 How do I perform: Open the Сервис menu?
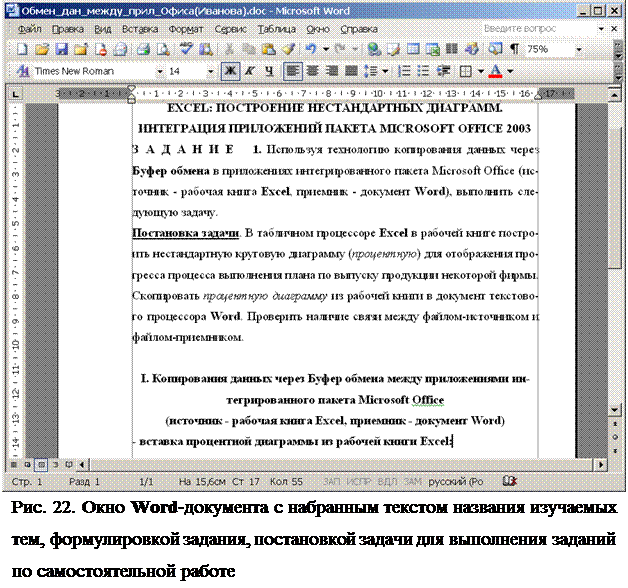coord(230,29)
